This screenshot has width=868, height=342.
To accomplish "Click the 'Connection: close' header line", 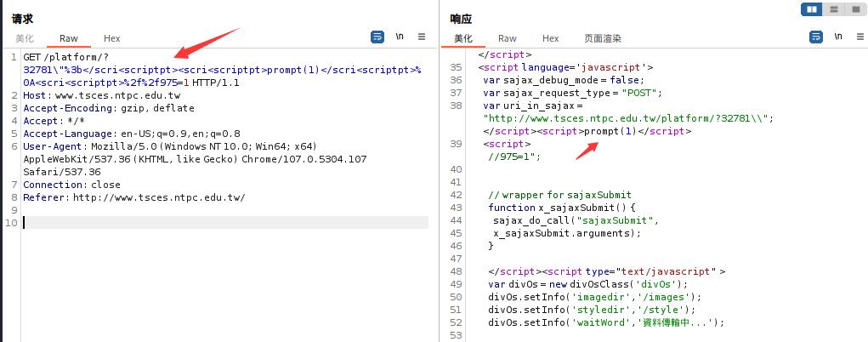I will (x=71, y=185).
